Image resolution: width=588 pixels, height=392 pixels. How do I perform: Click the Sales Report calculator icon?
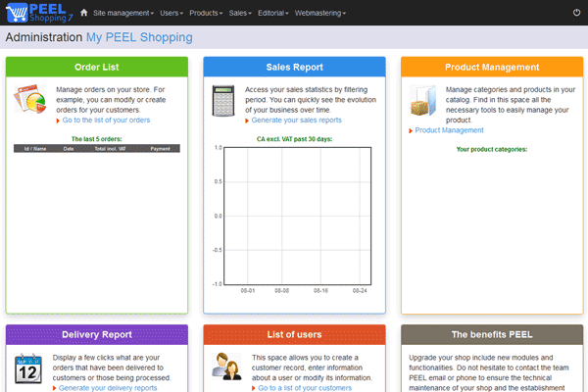[226, 100]
